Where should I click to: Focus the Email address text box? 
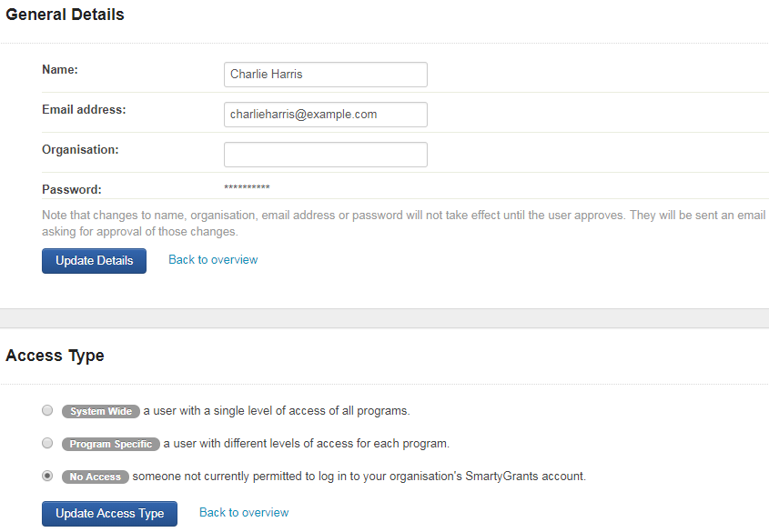pyautogui.click(x=325, y=115)
